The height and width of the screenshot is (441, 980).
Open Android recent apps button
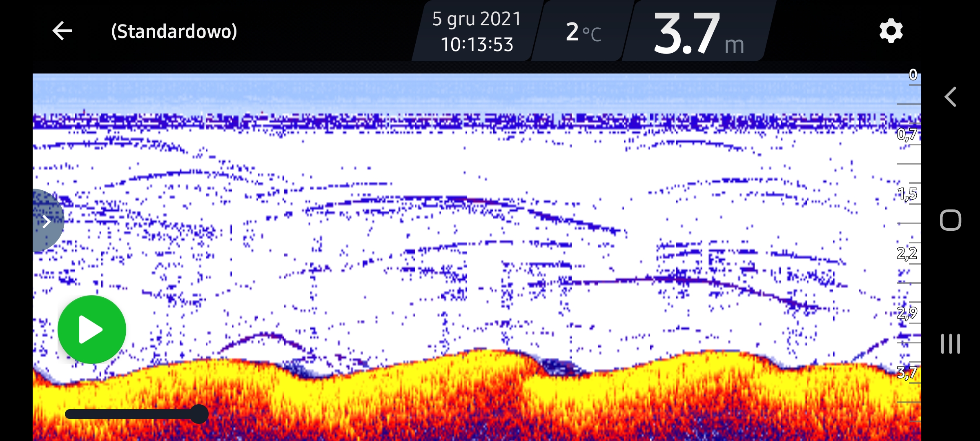coord(950,344)
